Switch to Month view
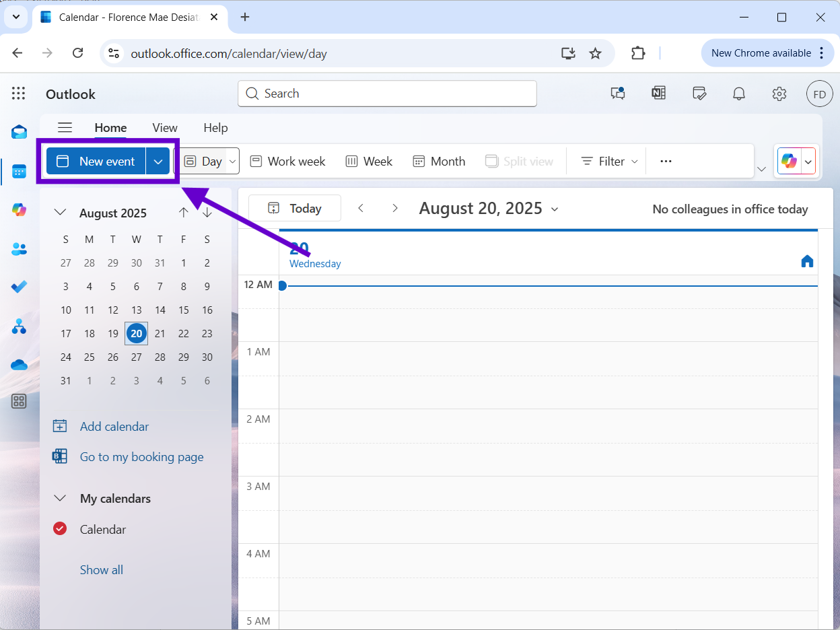 pos(439,162)
